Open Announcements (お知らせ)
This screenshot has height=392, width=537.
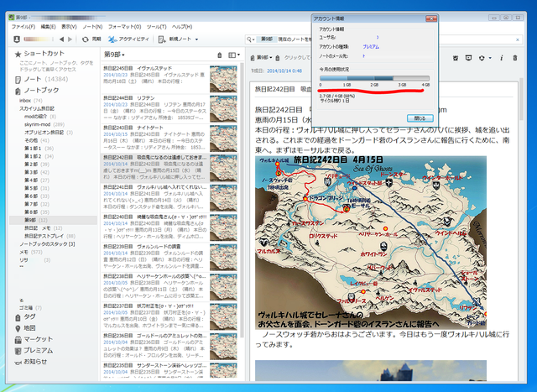(x=30, y=362)
